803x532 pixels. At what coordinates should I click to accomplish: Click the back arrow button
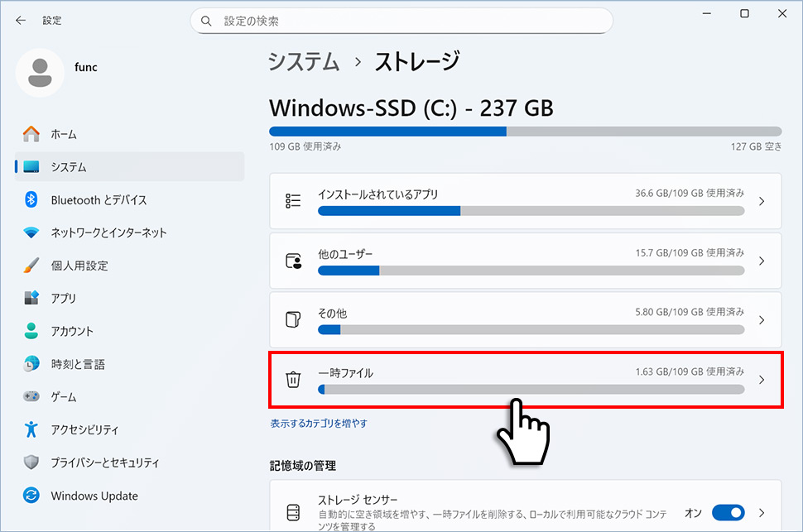[21, 20]
